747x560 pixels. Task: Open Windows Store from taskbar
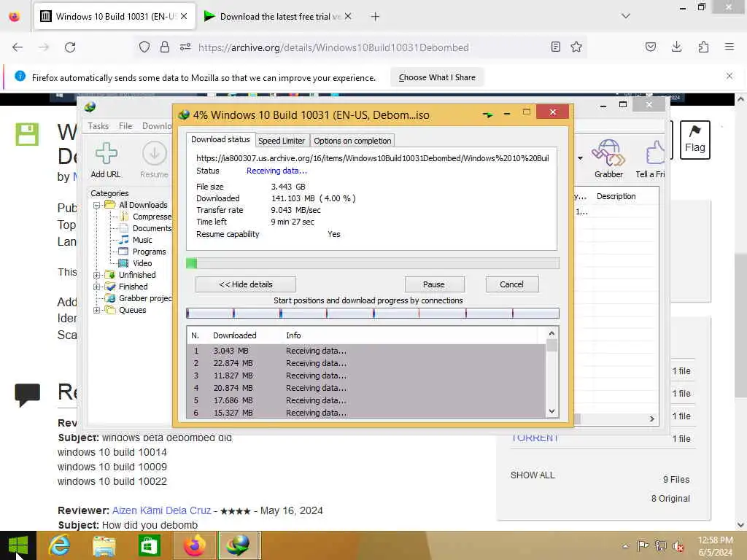(x=149, y=545)
